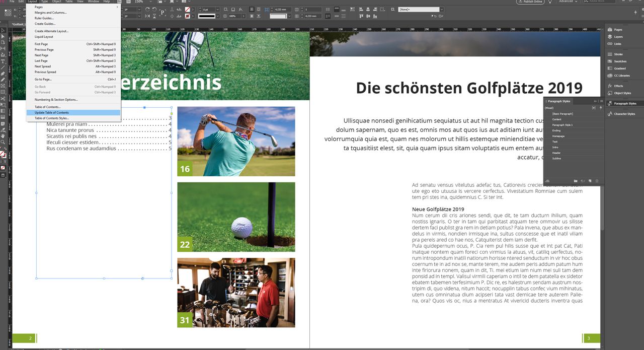Open the Window menu
This screenshot has width=644, height=350.
point(94,2)
